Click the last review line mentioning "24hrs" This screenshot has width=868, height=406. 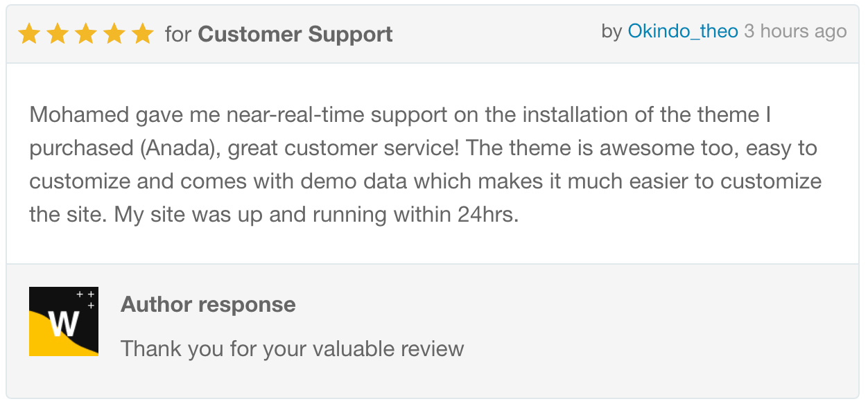point(274,215)
